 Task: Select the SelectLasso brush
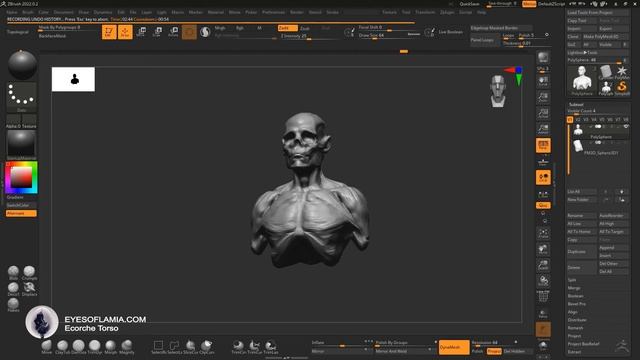(x=174, y=347)
